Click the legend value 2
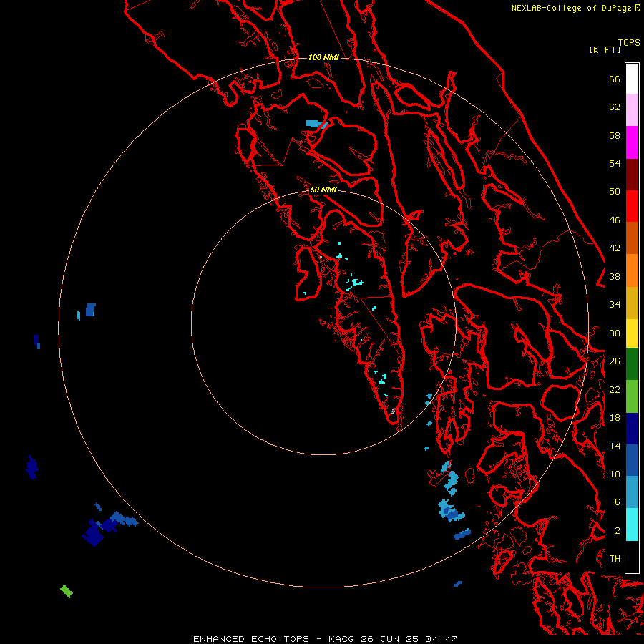 pyautogui.click(x=618, y=531)
